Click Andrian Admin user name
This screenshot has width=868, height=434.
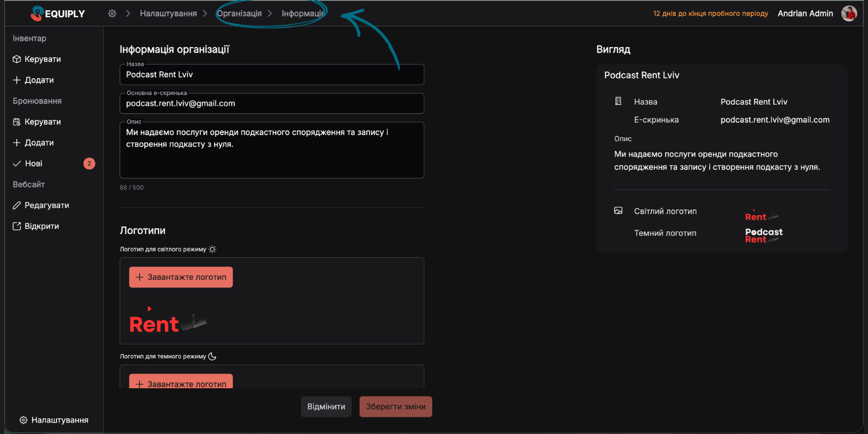pyautogui.click(x=805, y=14)
